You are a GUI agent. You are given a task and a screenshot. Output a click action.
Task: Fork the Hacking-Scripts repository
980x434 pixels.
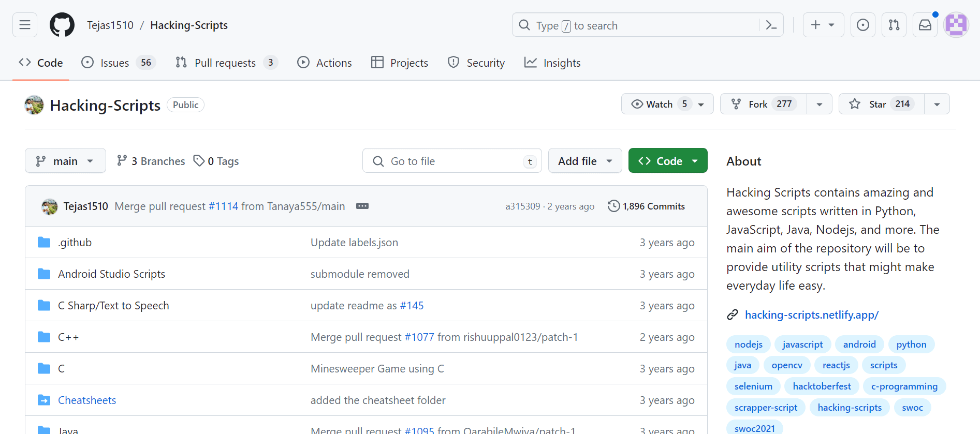(764, 104)
